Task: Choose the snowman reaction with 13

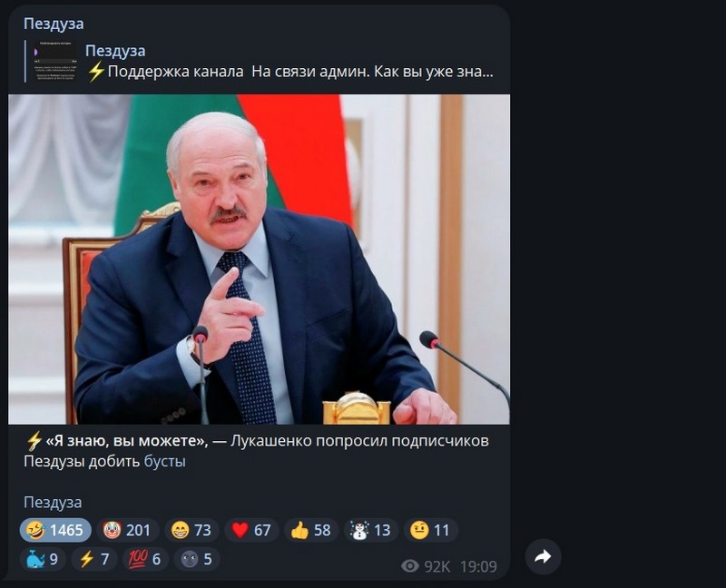Action: coord(370,530)
